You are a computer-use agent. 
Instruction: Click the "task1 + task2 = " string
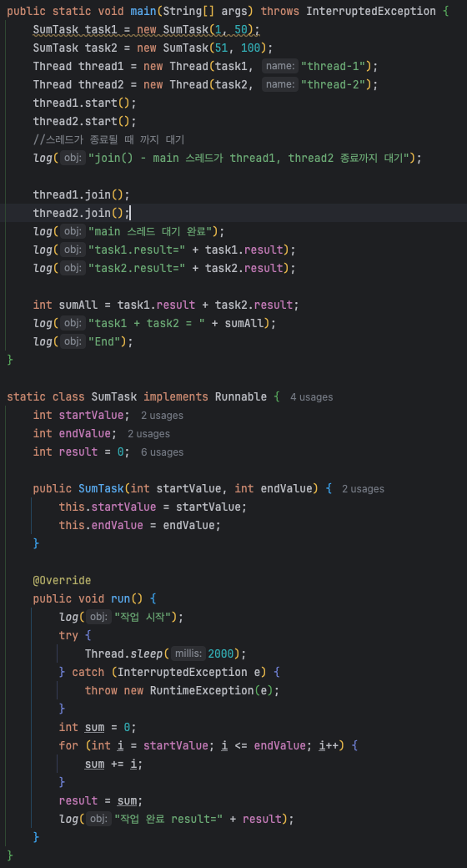[x=147, y=323]
